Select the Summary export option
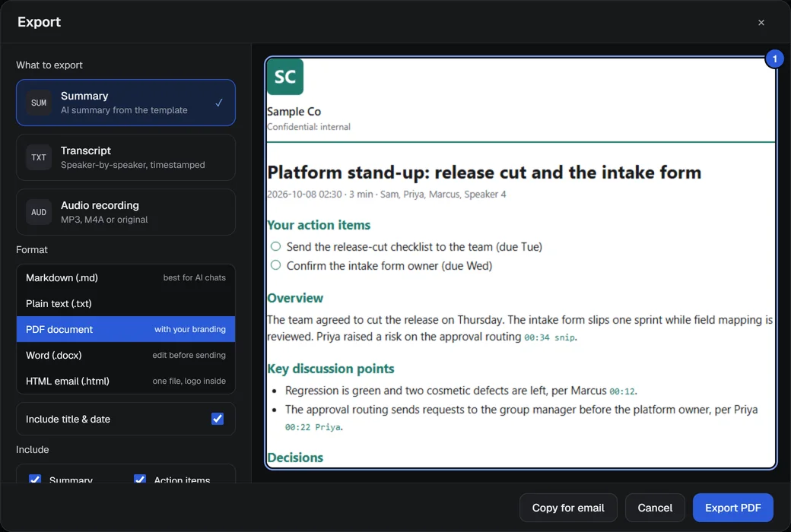Image resolution: width=791 pixels, height=532 pixels. point(125,103)
